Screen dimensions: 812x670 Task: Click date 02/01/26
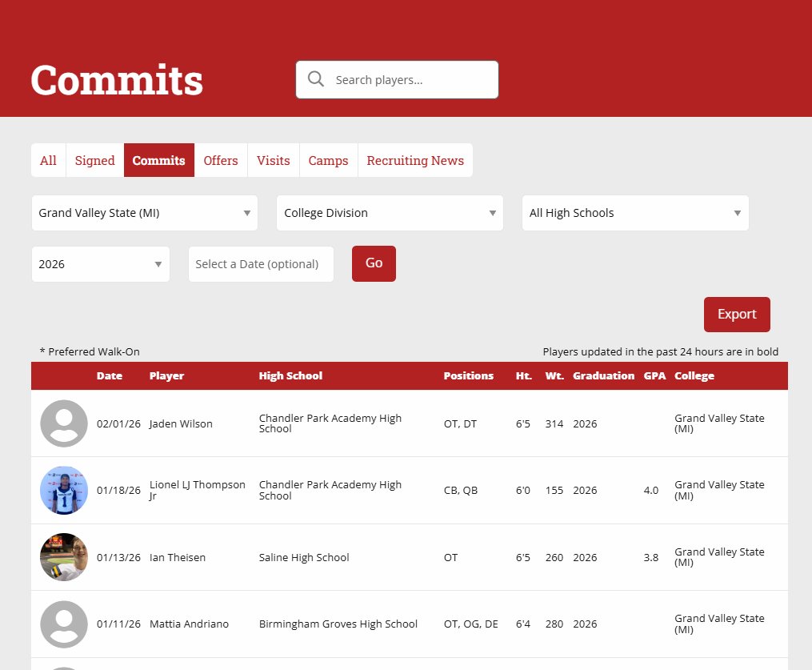[x=118, y=424]
